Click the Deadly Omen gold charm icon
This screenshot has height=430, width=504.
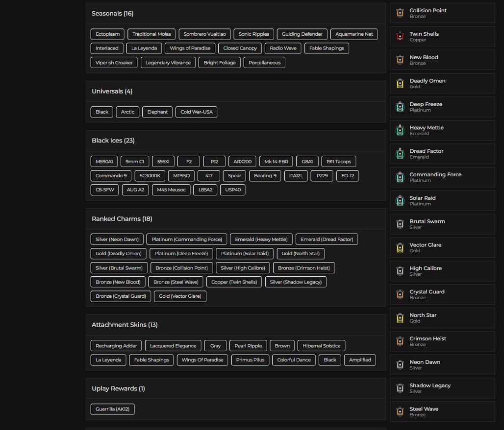click(400, 83)
